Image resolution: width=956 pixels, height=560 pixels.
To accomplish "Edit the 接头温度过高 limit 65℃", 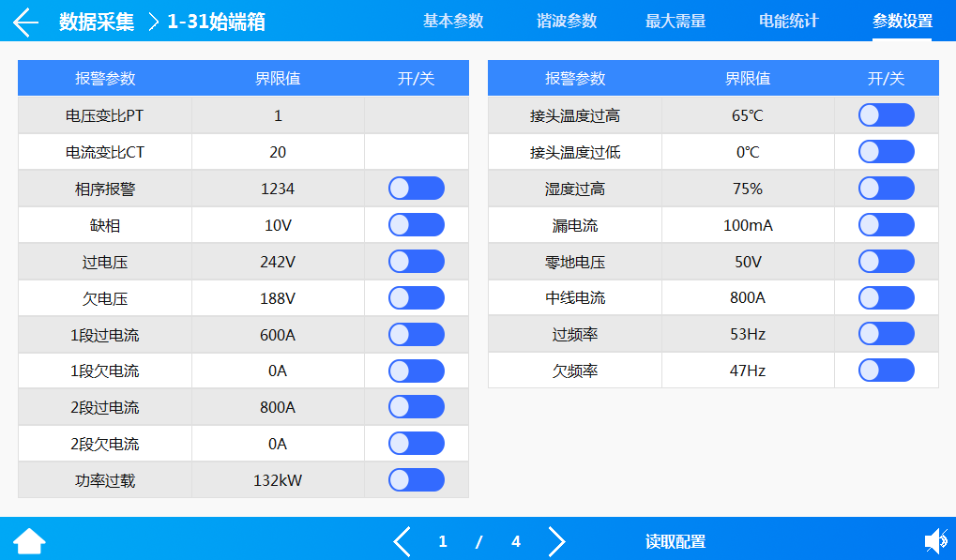I will point(748,115).
